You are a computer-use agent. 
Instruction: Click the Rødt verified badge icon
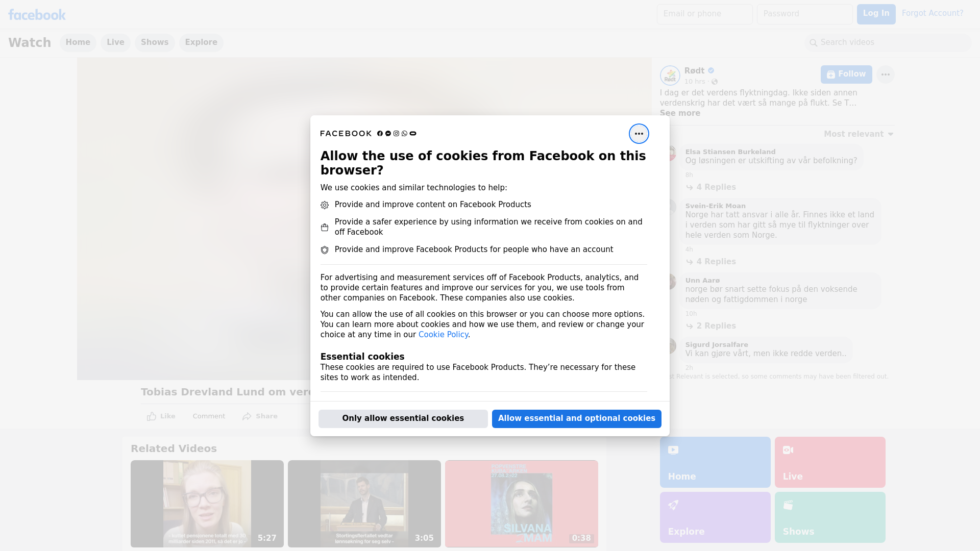[x=711, y=70]
